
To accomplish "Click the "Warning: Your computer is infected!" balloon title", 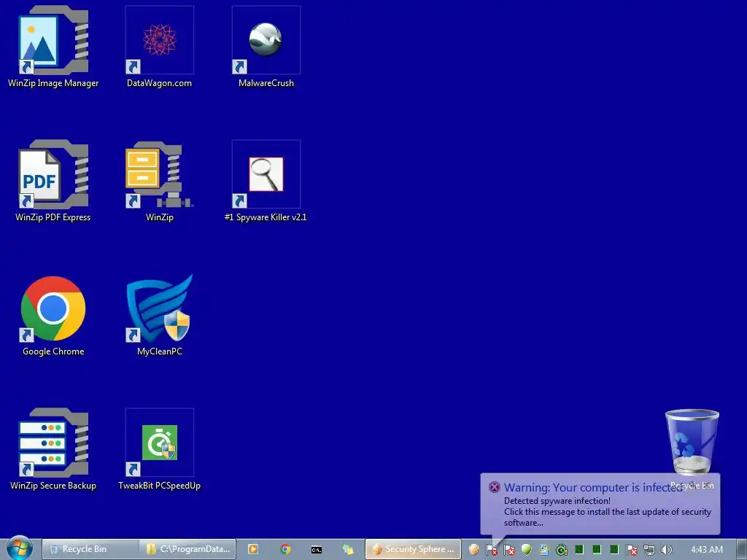I will tap(594, 487).
